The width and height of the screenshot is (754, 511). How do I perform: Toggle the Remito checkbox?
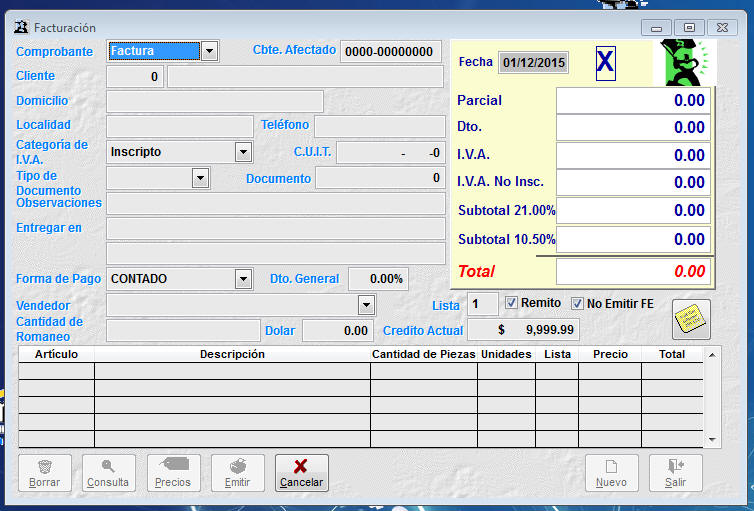[512, 303]
